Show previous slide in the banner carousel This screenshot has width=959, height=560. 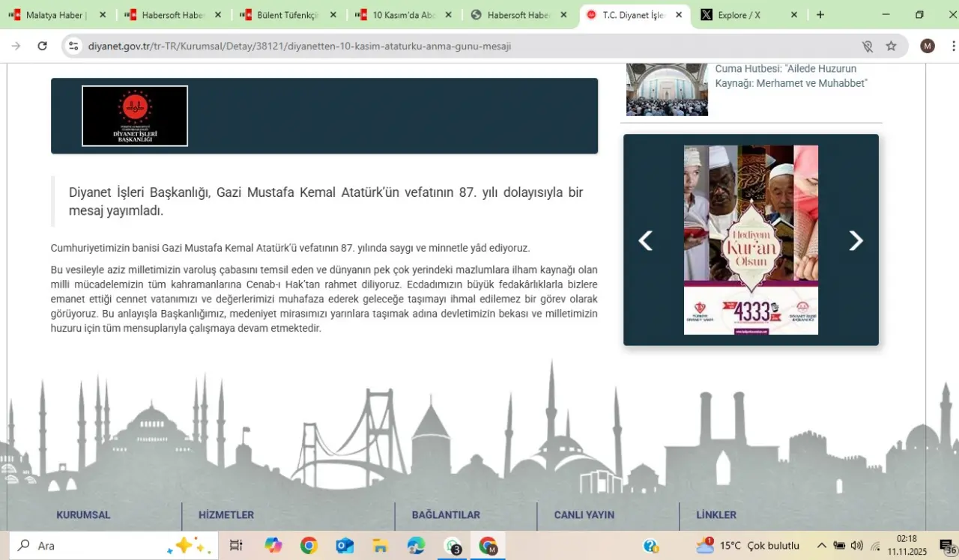(645, 240)
